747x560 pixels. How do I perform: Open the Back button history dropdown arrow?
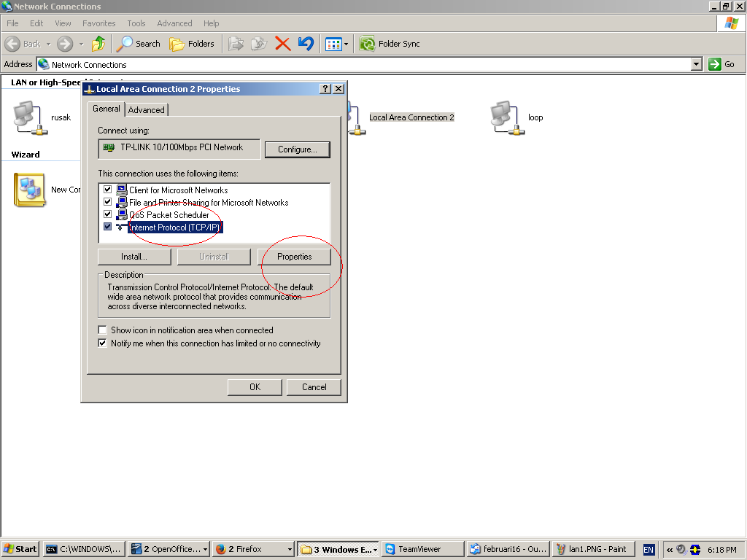pyautogui.click(x=48, y=44)
